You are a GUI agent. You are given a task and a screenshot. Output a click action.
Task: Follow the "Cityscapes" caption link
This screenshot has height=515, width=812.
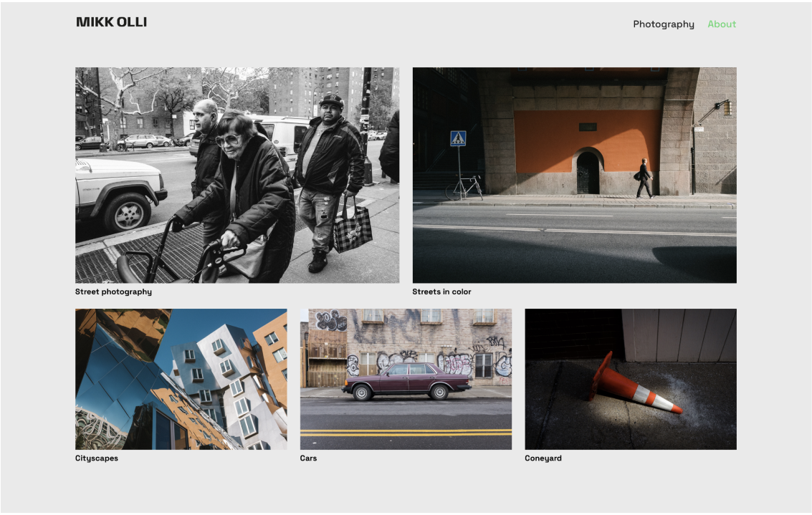coord(97,458)
